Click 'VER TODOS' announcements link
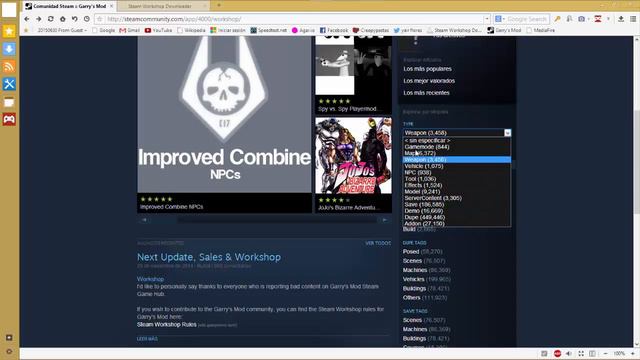 (x=378, y=243)
